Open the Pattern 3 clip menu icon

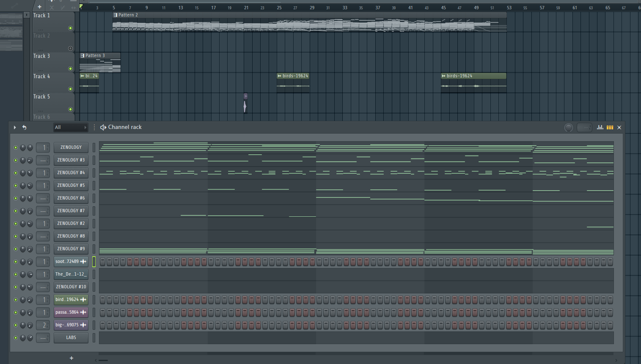pos(83,55)
